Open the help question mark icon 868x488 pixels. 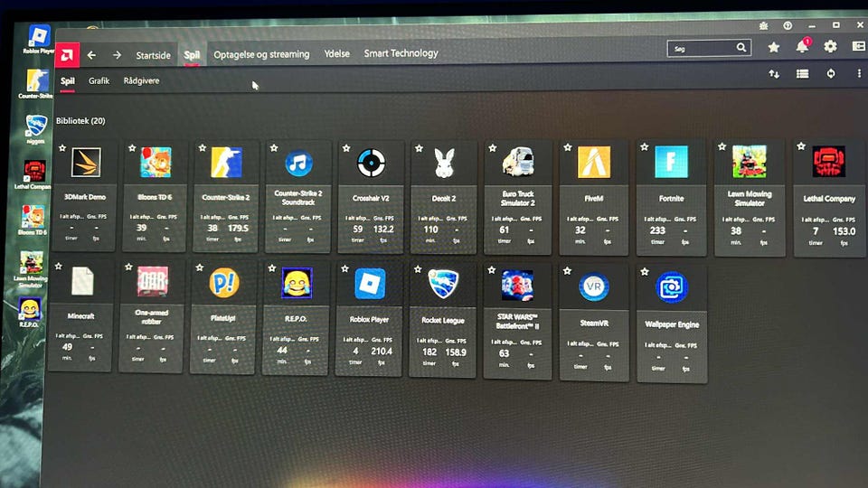788,25
